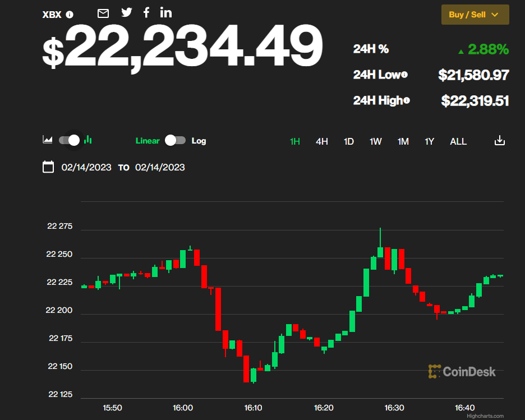Open the Buy / Sell dropdown
Image resolution: width=525 pixels, height=420 pixels.
pos(475,15)
